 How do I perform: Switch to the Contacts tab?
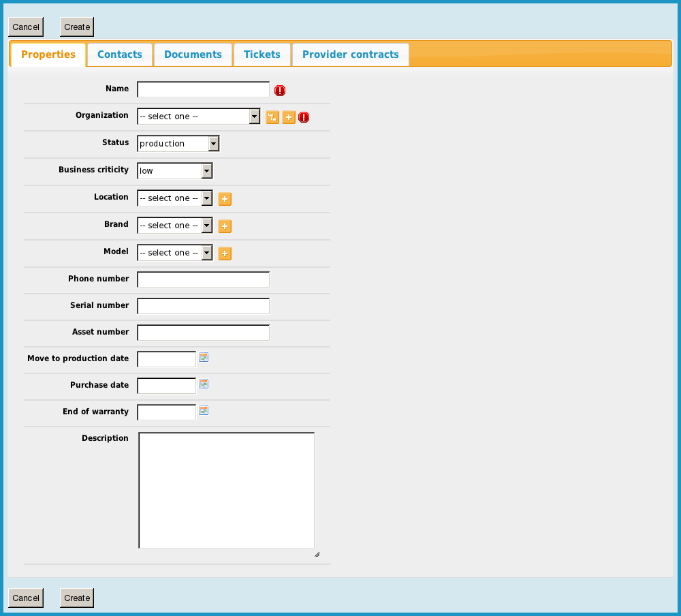click(x=120, y=55)
